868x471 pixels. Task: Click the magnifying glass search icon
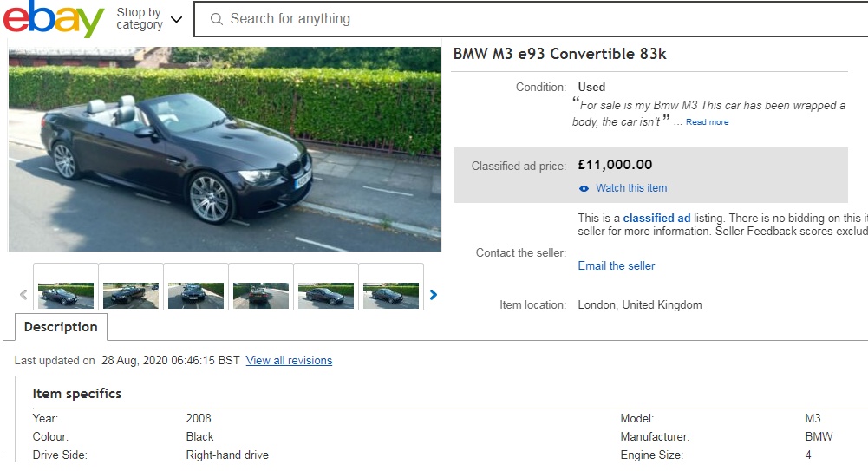tap(216, 19)
